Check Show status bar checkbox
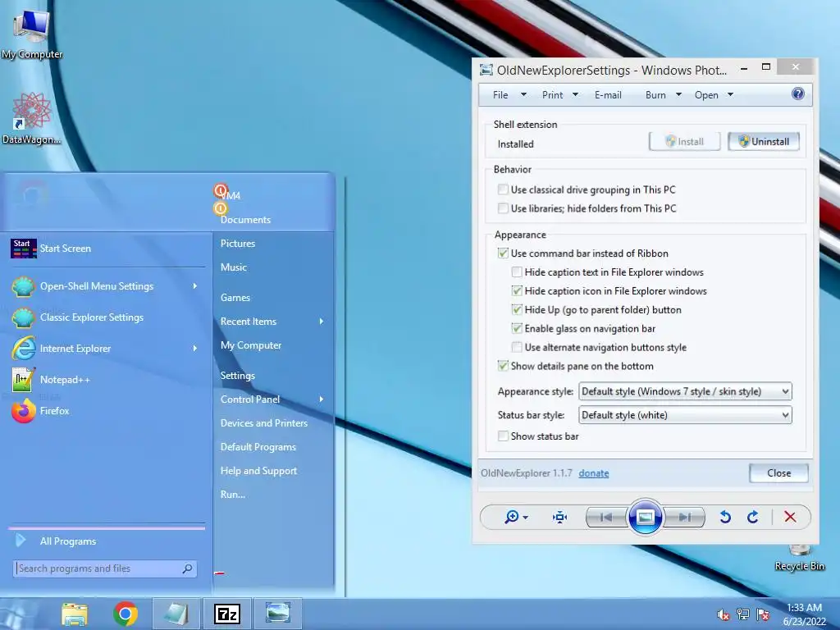This screenshot has width=840, height=630. [x=503, y=436]
